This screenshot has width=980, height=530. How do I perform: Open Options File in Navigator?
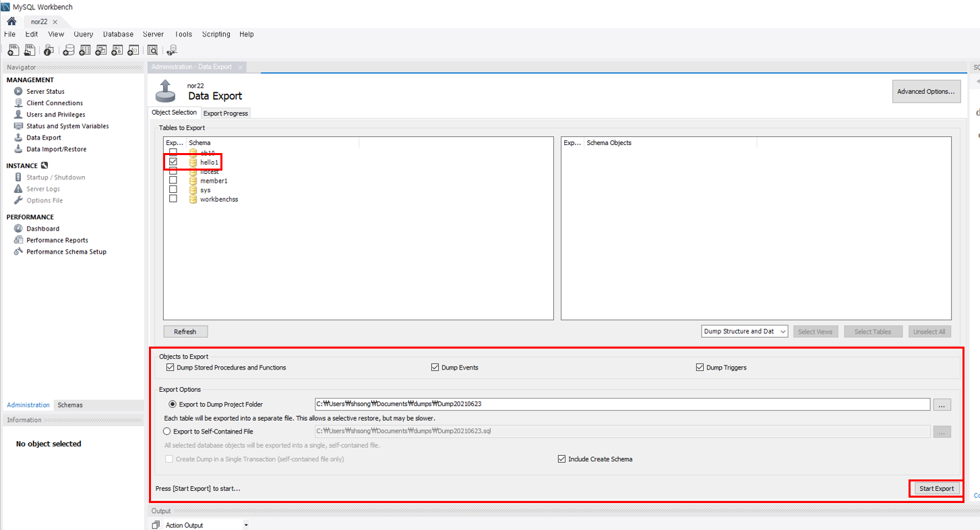44,200
